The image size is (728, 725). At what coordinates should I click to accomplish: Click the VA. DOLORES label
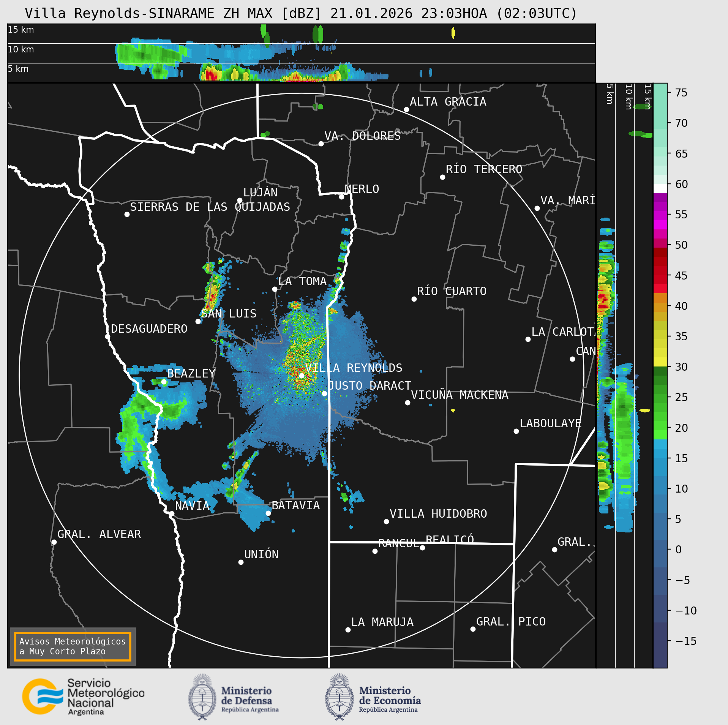pos(363,136)
